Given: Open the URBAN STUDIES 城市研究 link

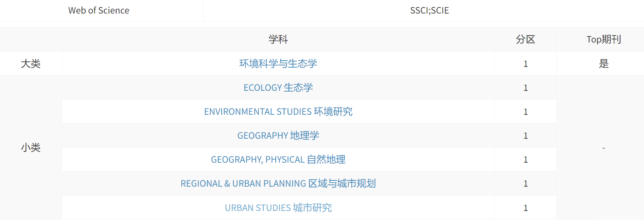Looking at the screenshot, I should pos(278,208).
